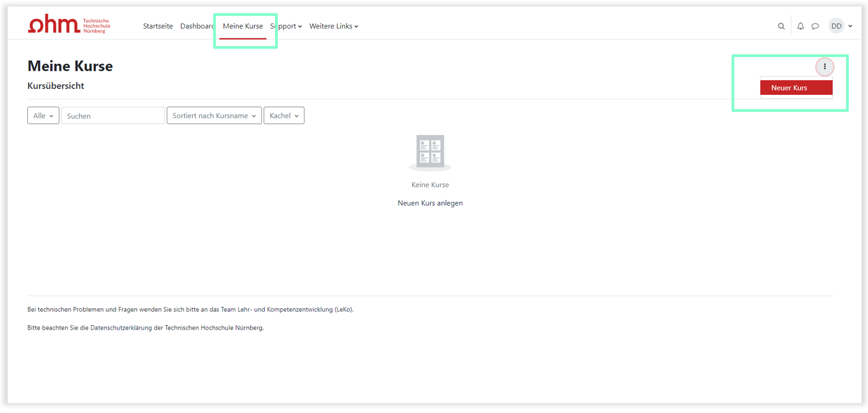Open the Kachel view dropdown

[284, 116]
